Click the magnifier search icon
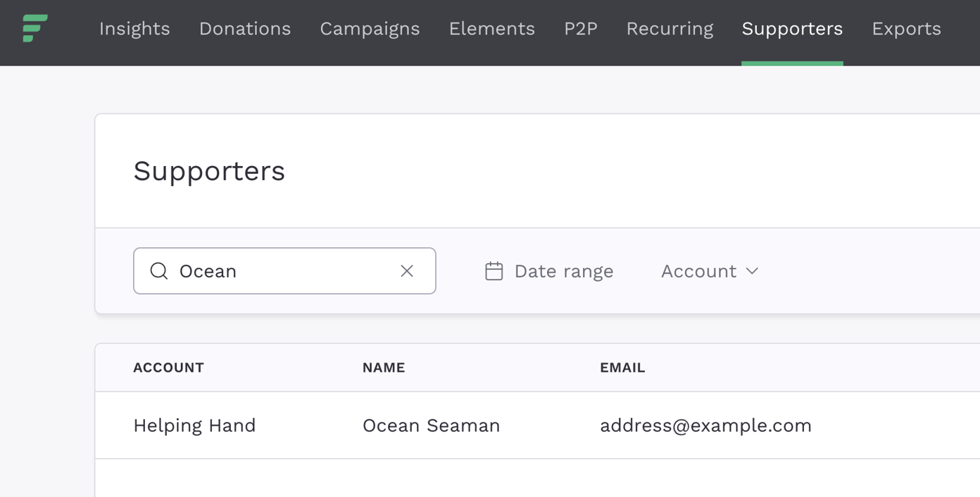Image resolution: width=980 pixels, height=497 pixels. (159, 271)
